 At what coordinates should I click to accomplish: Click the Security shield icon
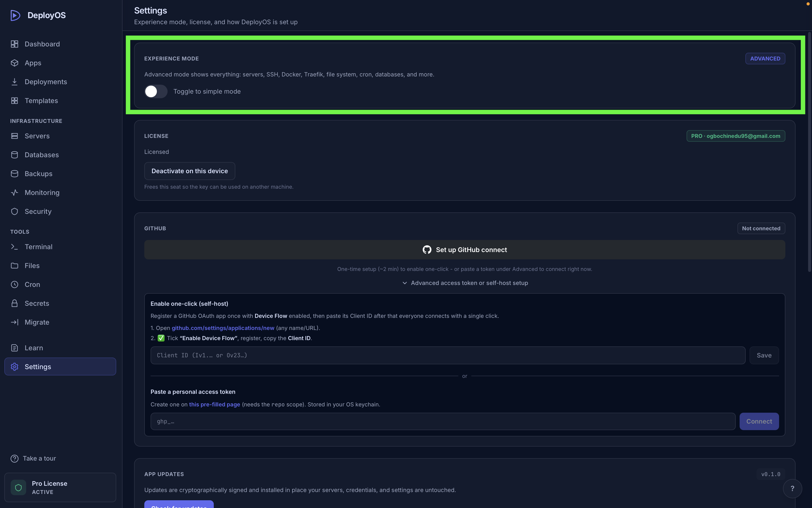pos(15,211)
